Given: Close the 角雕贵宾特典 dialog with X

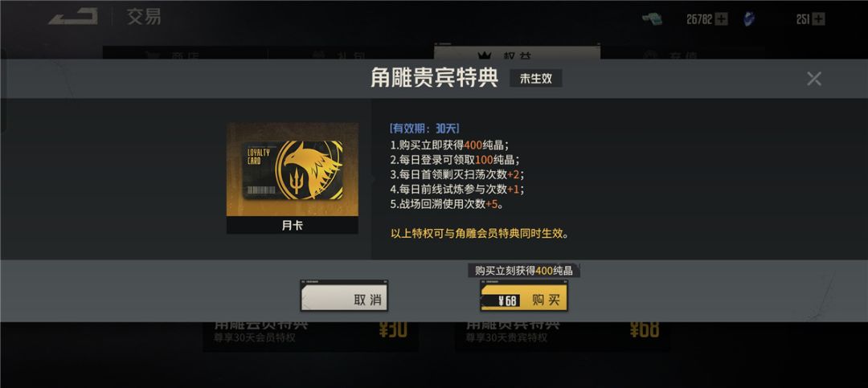Looking at the screenshot, I should (813, 79).
